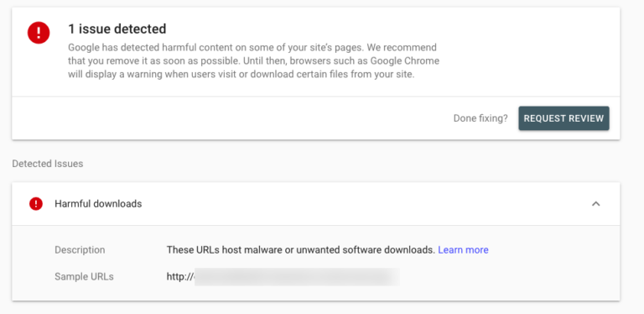Click the blank area left of "Done fixing?"
The image size is (644, 314).
pyautogui.click(x=230, y=118)
